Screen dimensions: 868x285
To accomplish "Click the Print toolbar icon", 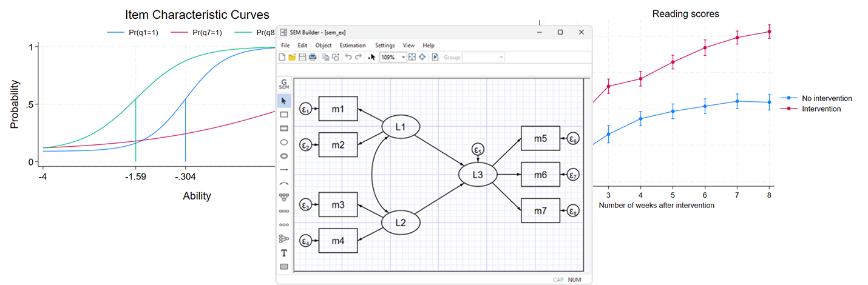I will click(x=312, y=57).
